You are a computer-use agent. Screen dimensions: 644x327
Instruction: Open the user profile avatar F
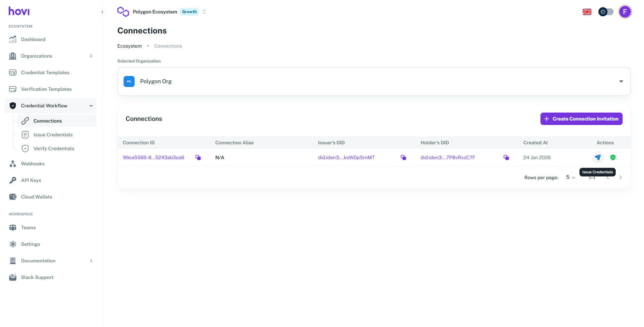625,12
